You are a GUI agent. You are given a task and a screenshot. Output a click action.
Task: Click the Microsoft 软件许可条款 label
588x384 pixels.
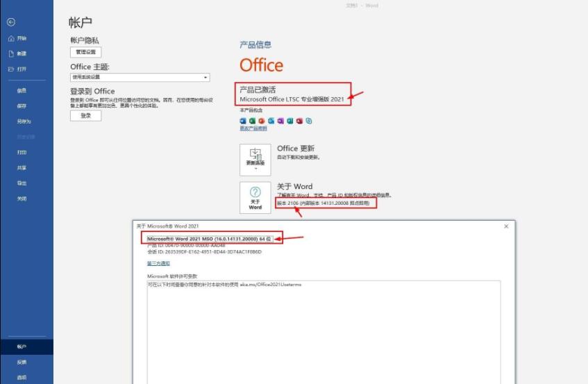(172, 276)
